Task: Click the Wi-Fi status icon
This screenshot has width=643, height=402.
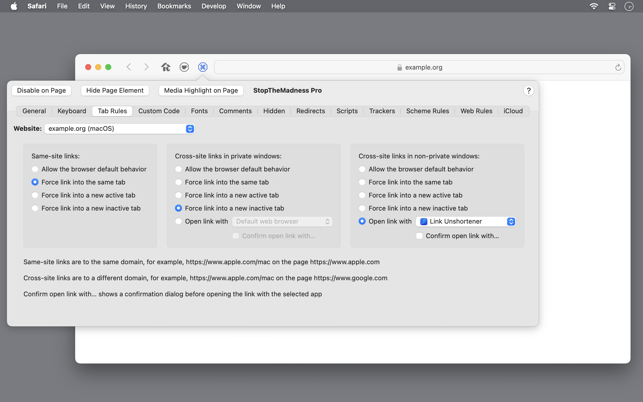Action: coord(593,6)
